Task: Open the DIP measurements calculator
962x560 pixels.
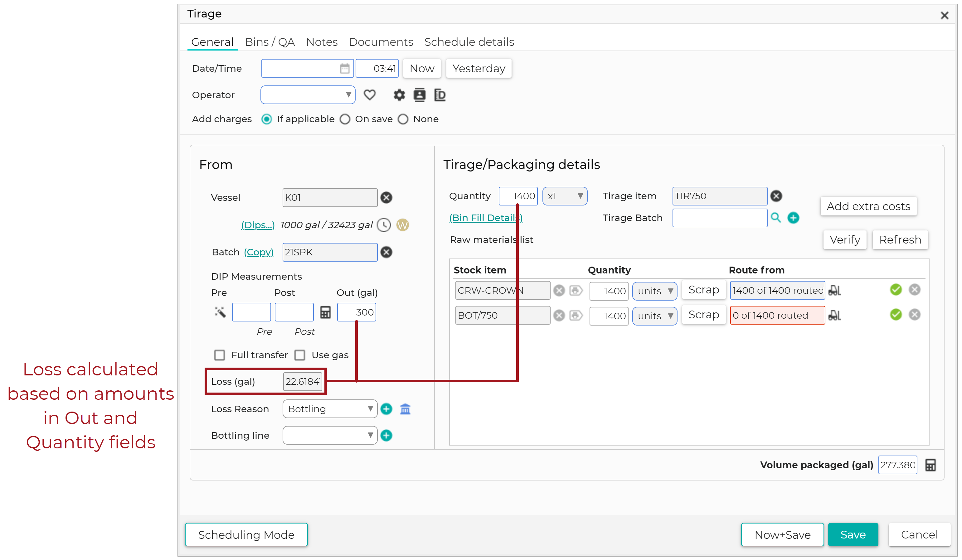Action: click(x=325, y=312)
